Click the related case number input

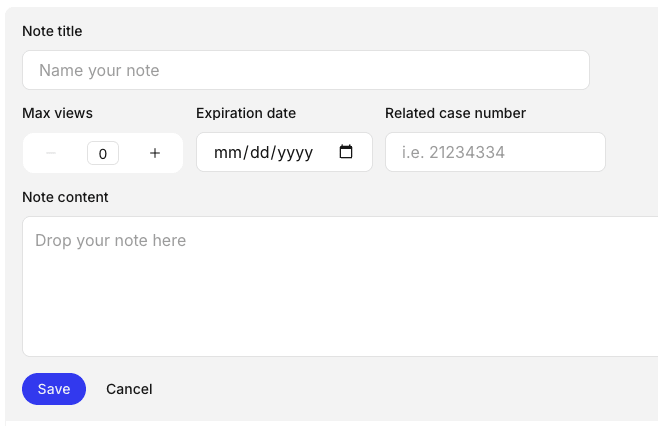point(495,152)
